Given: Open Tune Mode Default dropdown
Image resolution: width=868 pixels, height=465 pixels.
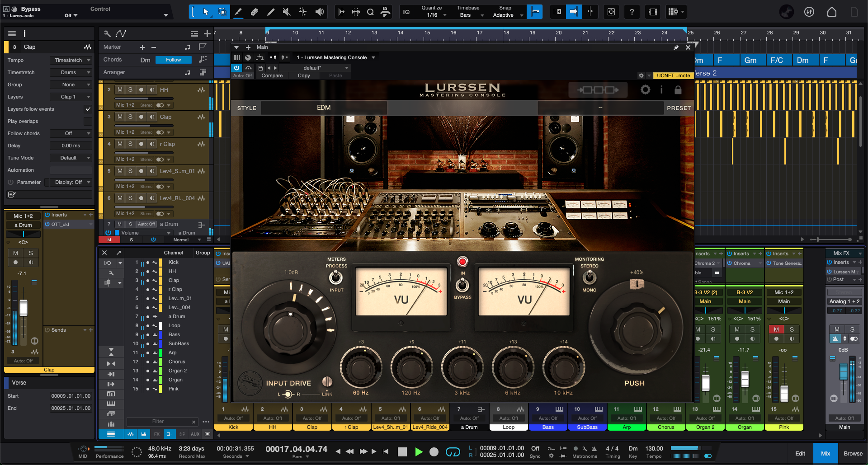Looking at the screenshot, I should coord(71,158).
